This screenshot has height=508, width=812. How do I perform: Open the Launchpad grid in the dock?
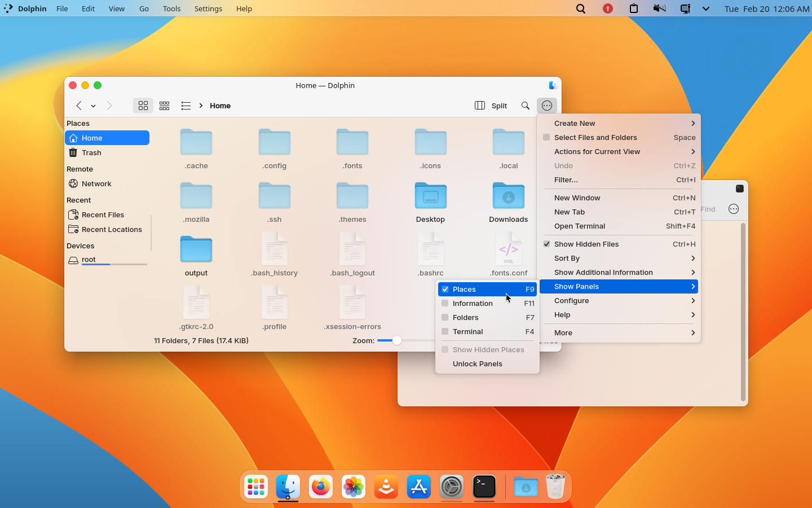256,487
